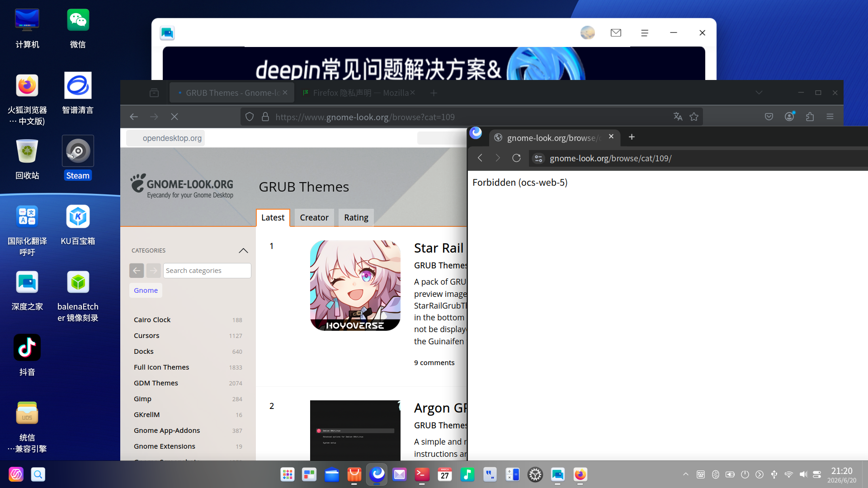The height and width of the screenshot is (488, 868).
Task: Launch the Douyin desktop shortcut
Action: (x=27, y=355)
